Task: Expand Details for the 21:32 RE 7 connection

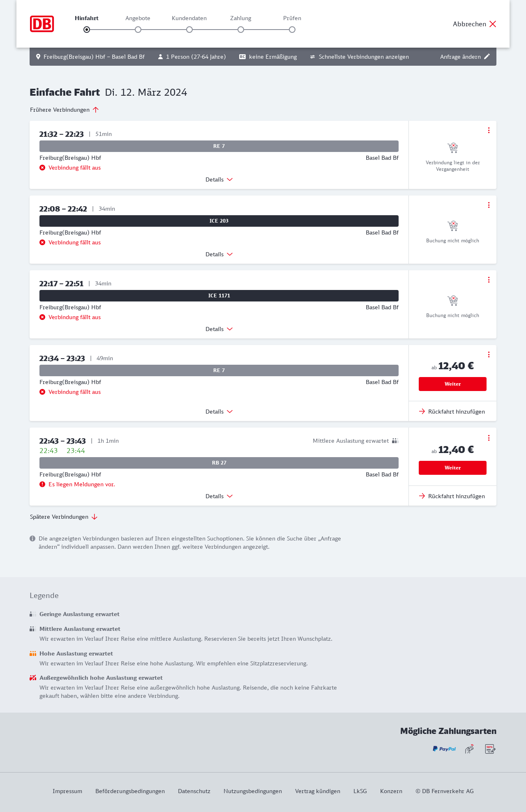Action: tap(219, 179)
